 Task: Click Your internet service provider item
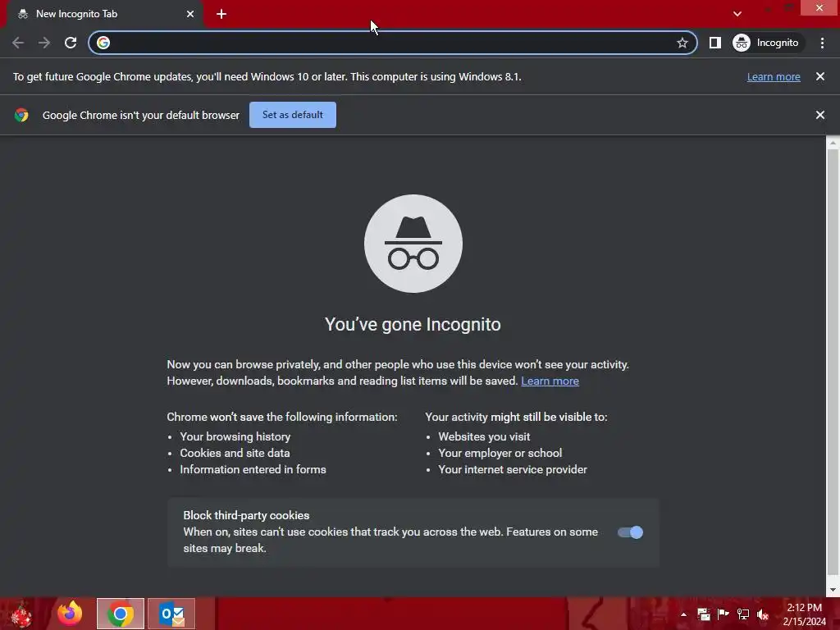[x=513, y=469]
